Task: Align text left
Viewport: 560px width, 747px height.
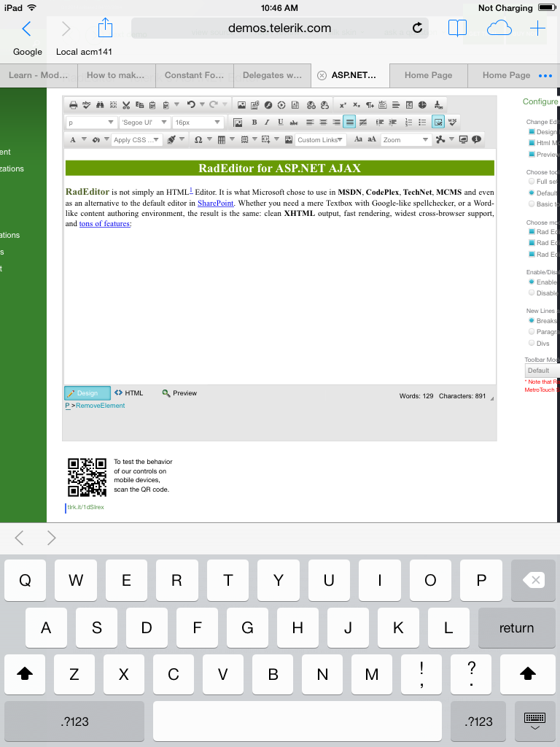Action: (310, 123)
